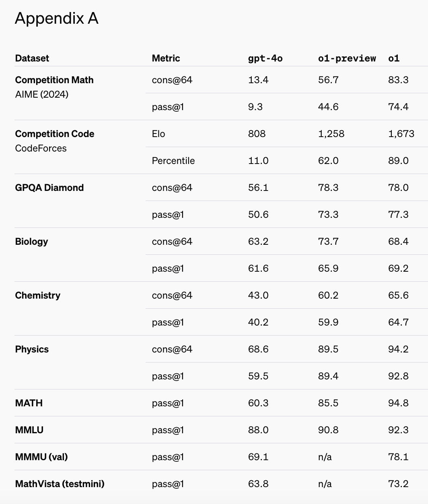Click the Dataset column header

[x=32, y=58]
